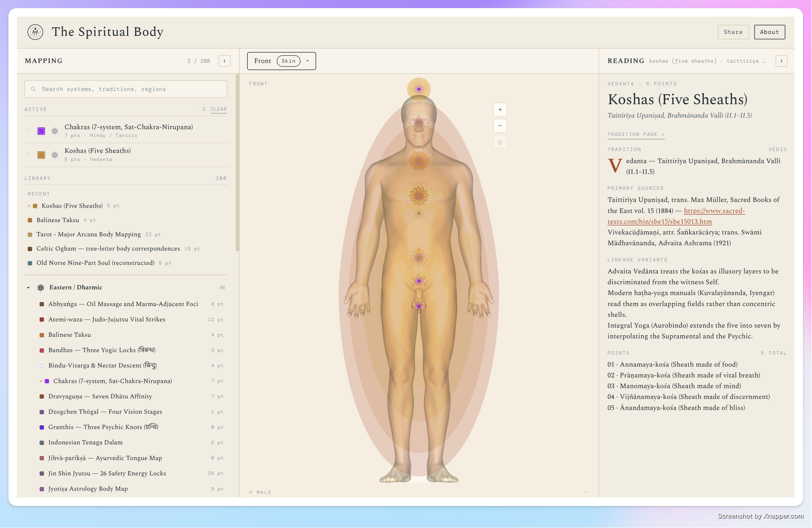Viewport: 812px width, 528px height.
Task: Activate Bandhas — Three Yogic Locks system
Action: tap(132, 350)
